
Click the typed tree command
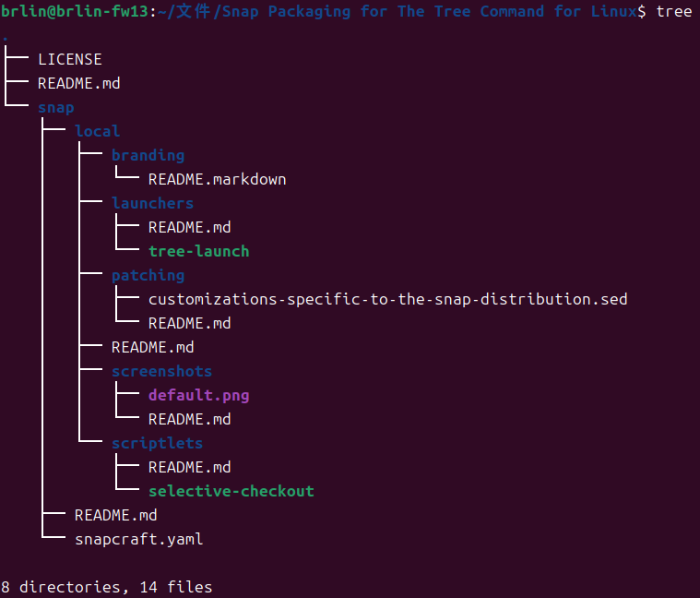click(674, 12)
